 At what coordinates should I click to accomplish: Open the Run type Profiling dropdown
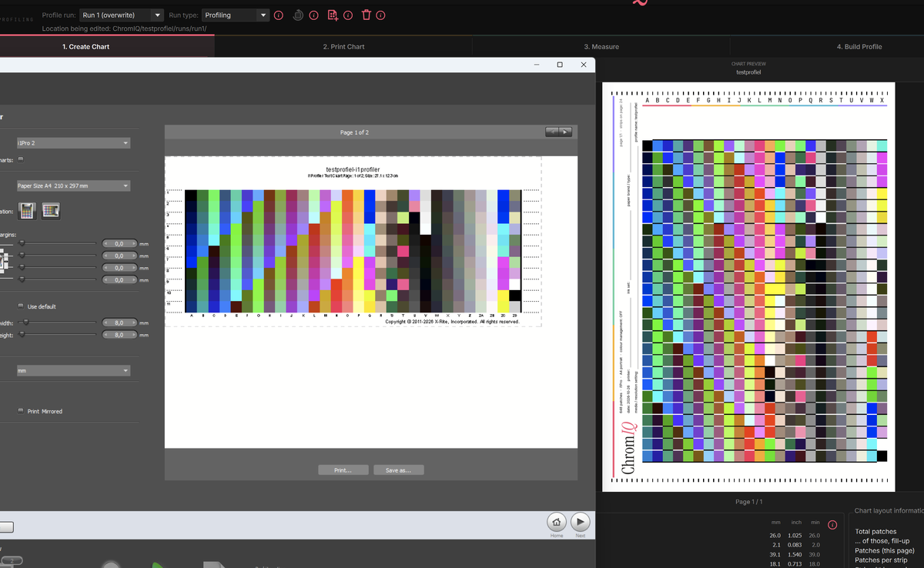click(236, 15)
